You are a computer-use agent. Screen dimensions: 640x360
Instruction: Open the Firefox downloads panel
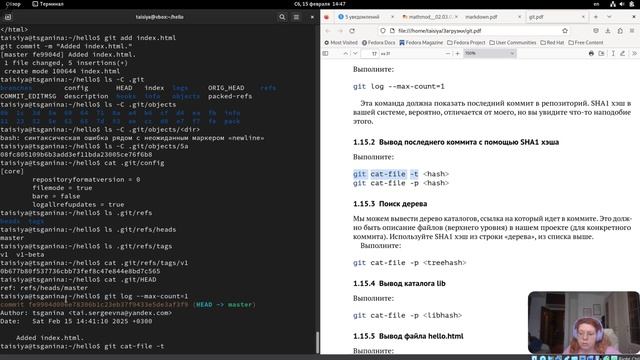608,31
